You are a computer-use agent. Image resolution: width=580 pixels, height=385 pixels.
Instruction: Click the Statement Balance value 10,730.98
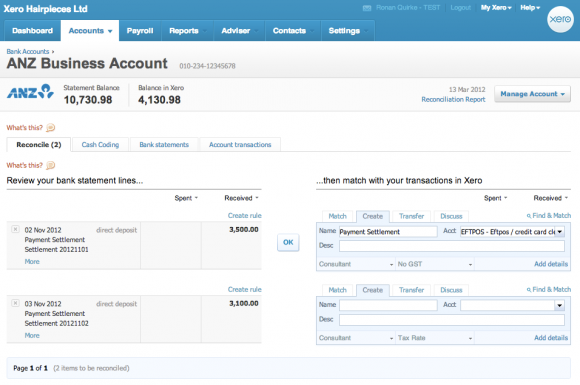click(88, 100)
